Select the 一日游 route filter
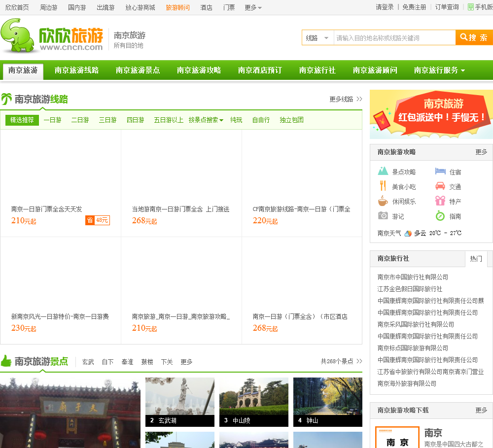The image size is (493, 448). (x=53, y=120)
